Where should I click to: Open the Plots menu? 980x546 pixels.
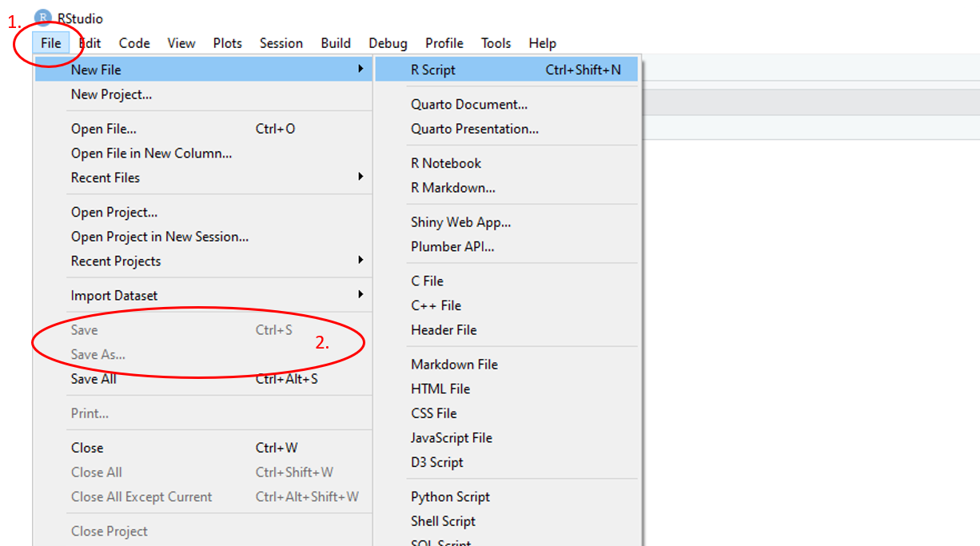(228, 43)
